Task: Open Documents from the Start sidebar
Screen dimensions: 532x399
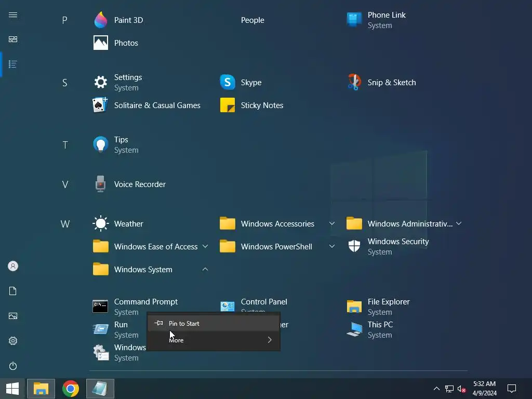Action: click(13, 291)
